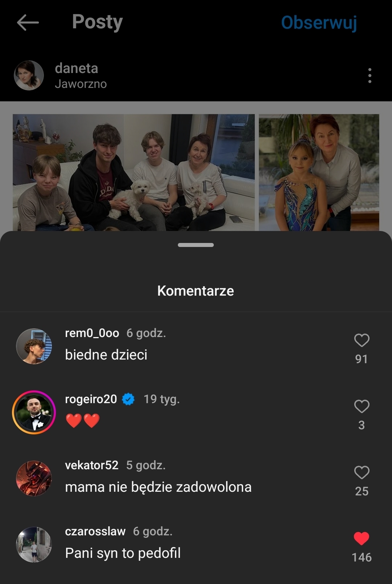Open vekator52's avatar
392x584 pixels.
(34, 479)
